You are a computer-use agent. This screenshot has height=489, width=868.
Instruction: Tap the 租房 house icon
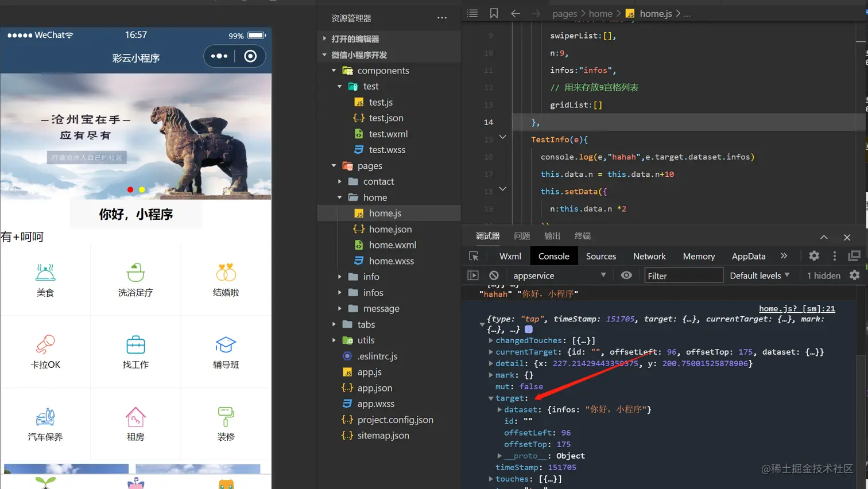[135, 417]
